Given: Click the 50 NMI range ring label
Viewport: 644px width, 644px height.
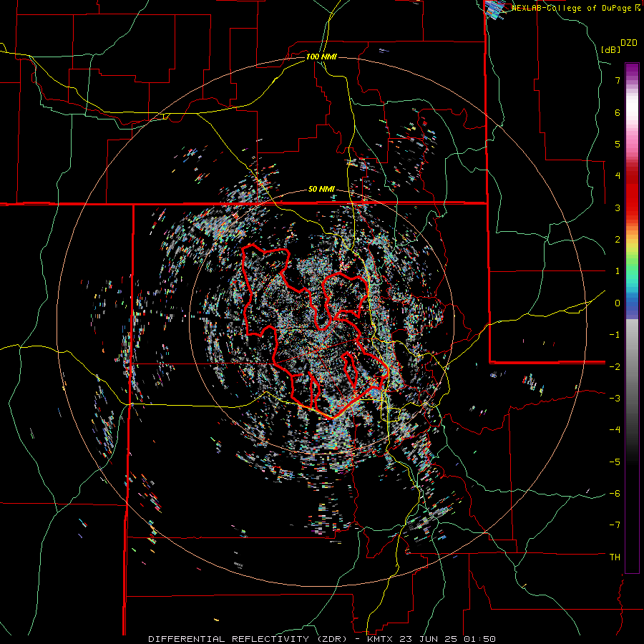Looking at the screenshot, I should point(321,190).
